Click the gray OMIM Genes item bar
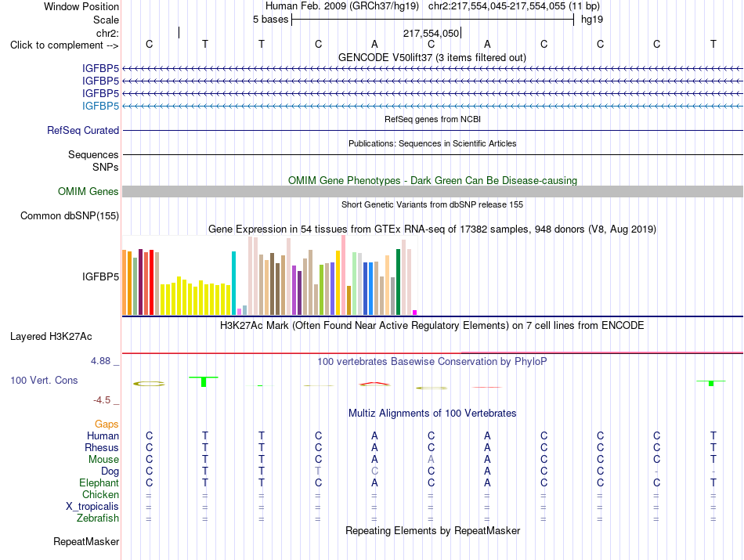 tap(432, 191)
